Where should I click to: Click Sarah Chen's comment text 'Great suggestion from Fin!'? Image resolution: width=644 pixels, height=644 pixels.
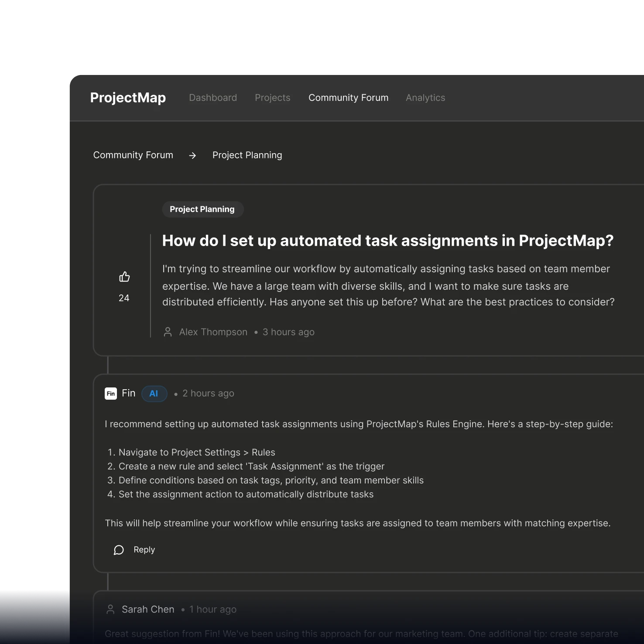361,634
